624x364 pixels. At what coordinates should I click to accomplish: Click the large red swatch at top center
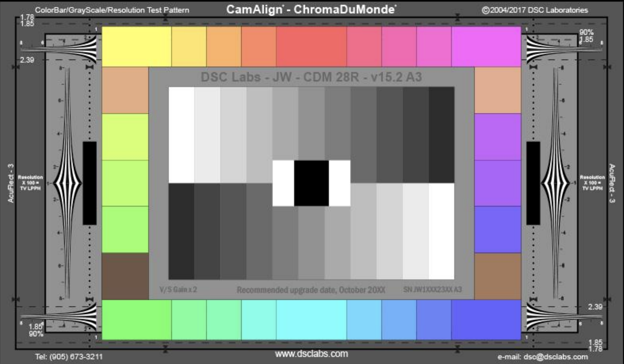pos(311,47)
